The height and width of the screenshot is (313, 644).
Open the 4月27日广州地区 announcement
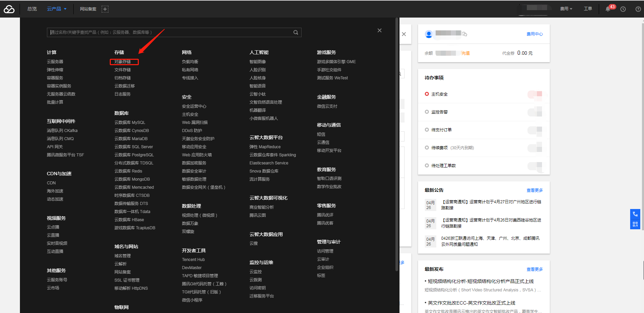click(491, 205)
